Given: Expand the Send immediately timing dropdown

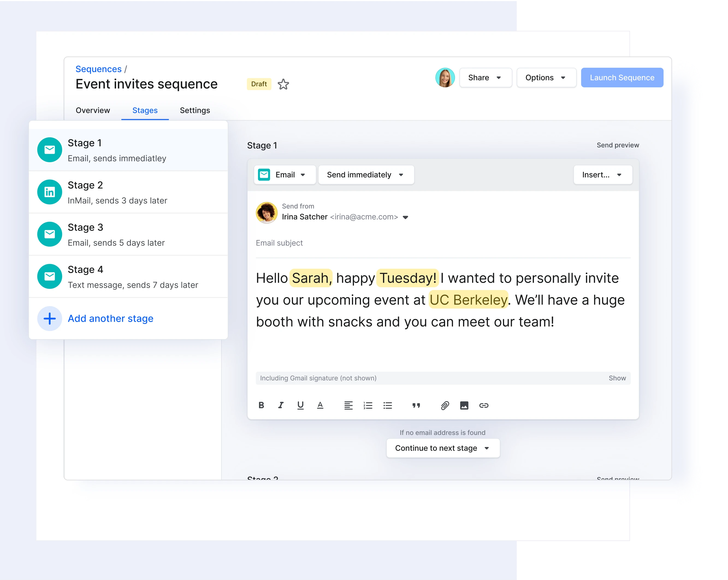Looking at the screenshot, I should tap(366, 174).
